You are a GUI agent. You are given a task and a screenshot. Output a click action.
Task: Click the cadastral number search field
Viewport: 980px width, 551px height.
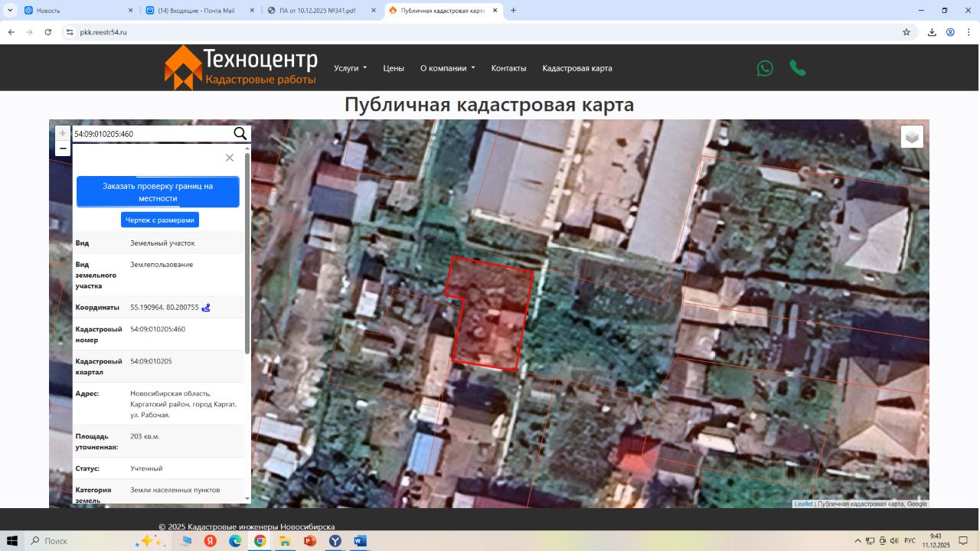[152, 134]
